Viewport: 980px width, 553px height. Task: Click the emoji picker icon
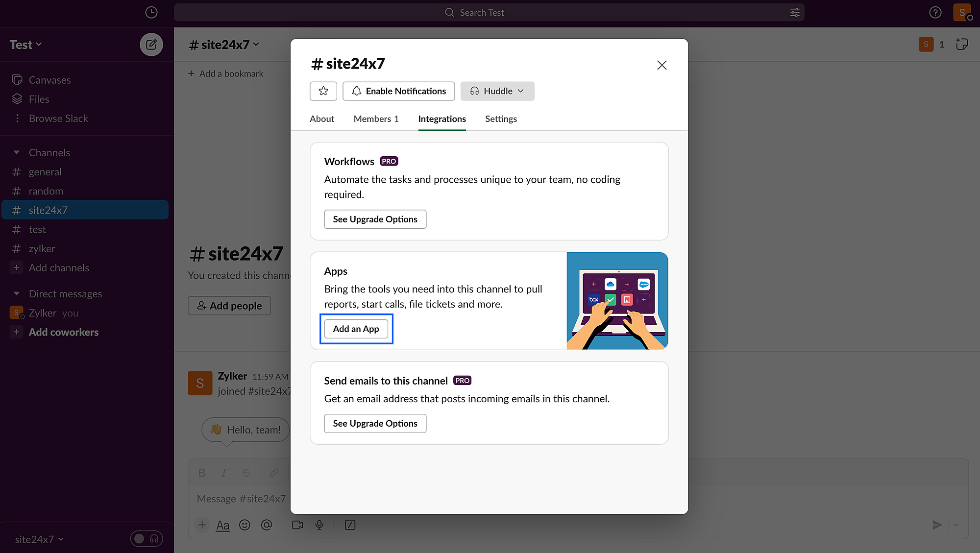click(x=245, y=525)
